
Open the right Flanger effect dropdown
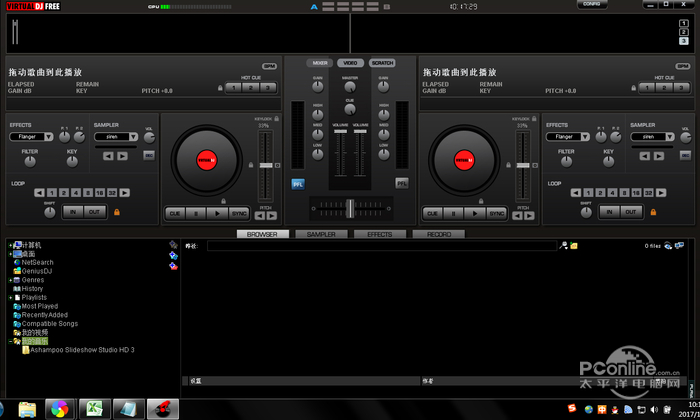point(585,137)
